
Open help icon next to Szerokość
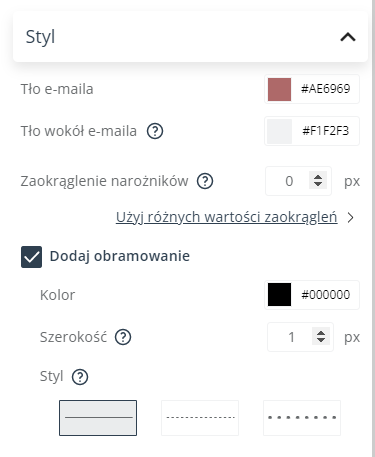tap(123, 337)
